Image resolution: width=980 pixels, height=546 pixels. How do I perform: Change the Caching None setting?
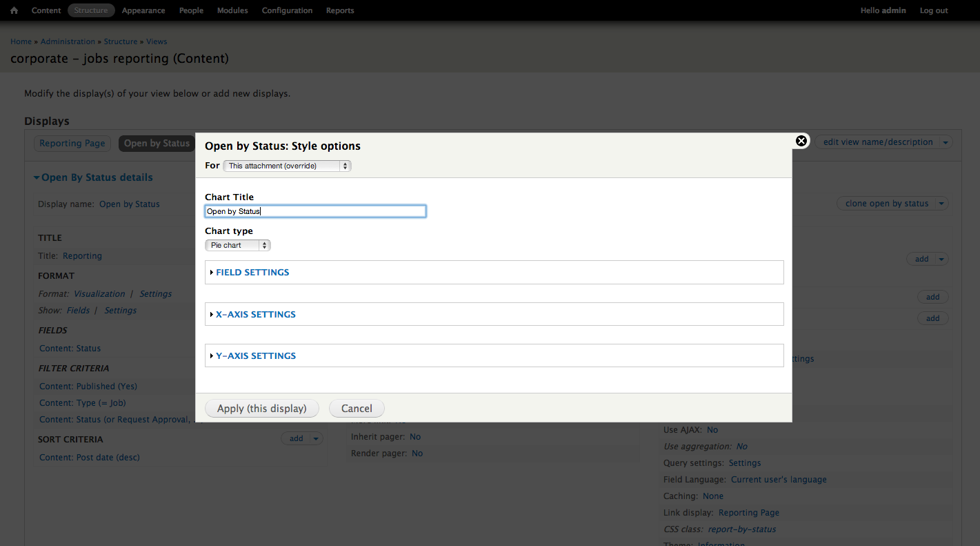[x=713, y=496]
